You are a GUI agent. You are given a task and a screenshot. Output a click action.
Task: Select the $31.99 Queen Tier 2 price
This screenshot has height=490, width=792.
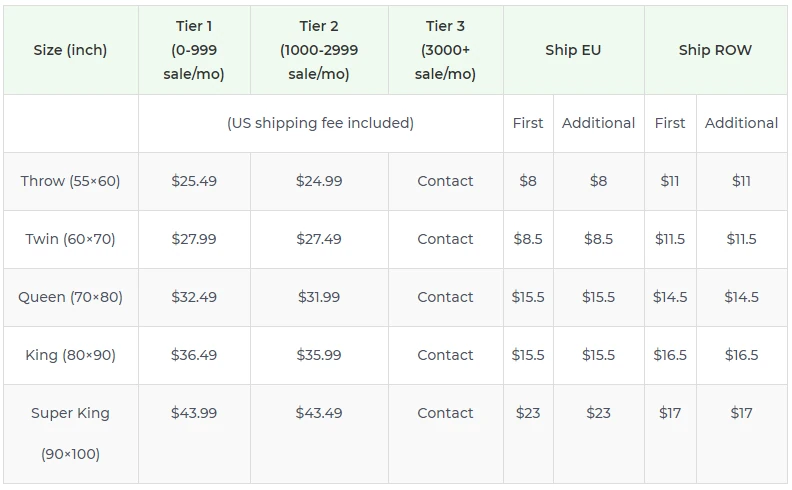point(319,297)
